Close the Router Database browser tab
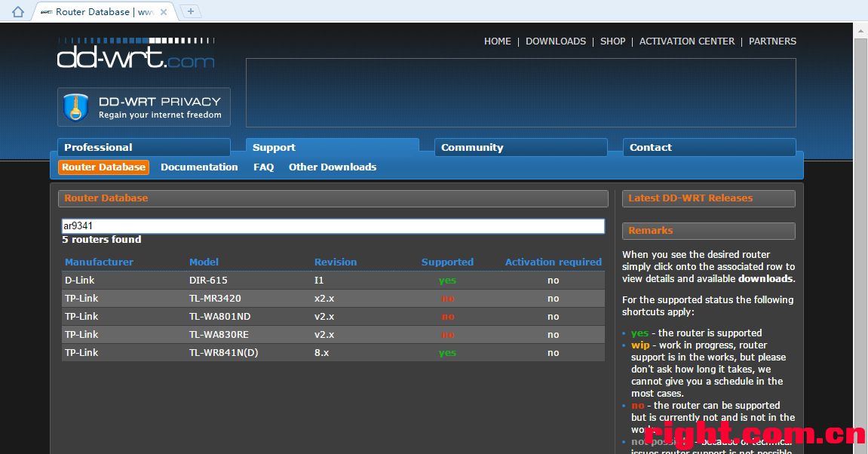Image resolution: width=868 pixels, height=454 pixels. click(x=164, y=11)
